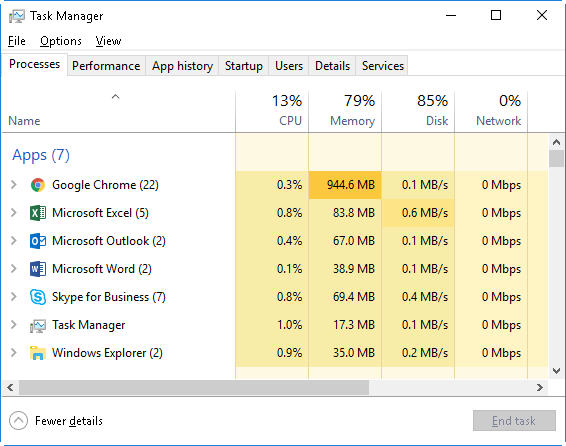The width and height of the screenshot is (566, 446).
Task: Expand the Windows Explorer process group
Action: coord(14,353)
